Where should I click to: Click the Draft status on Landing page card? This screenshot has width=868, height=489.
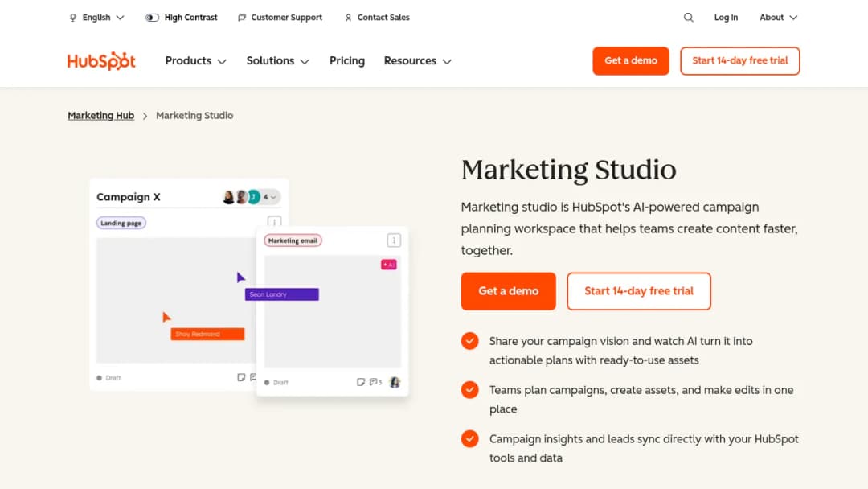(109, 378)
